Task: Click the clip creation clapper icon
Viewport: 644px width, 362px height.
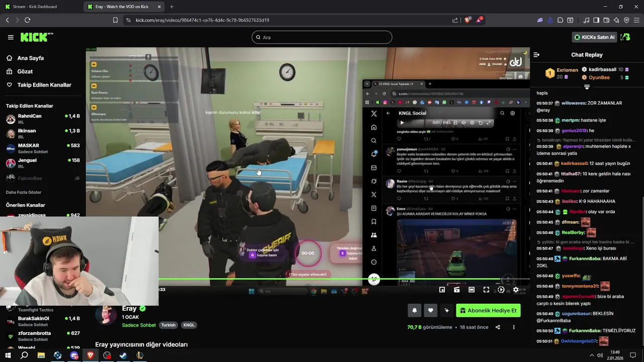Action: (x=456, y=290)
